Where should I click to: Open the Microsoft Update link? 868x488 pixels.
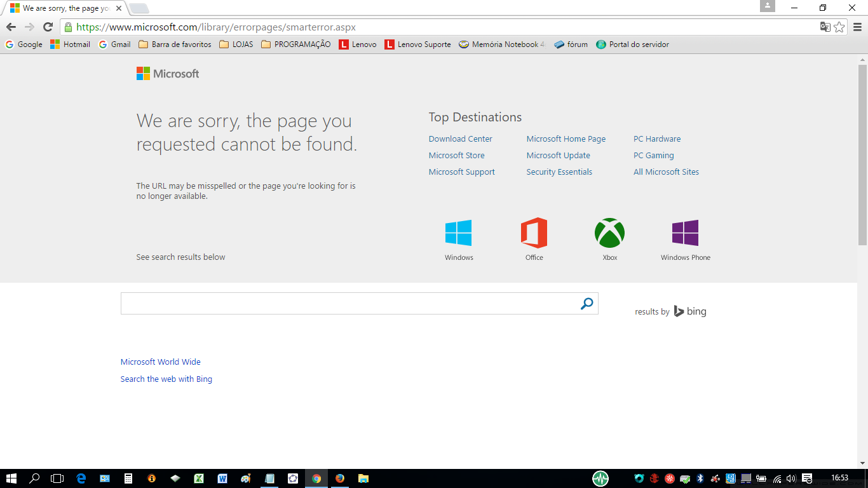click(558, 155)
